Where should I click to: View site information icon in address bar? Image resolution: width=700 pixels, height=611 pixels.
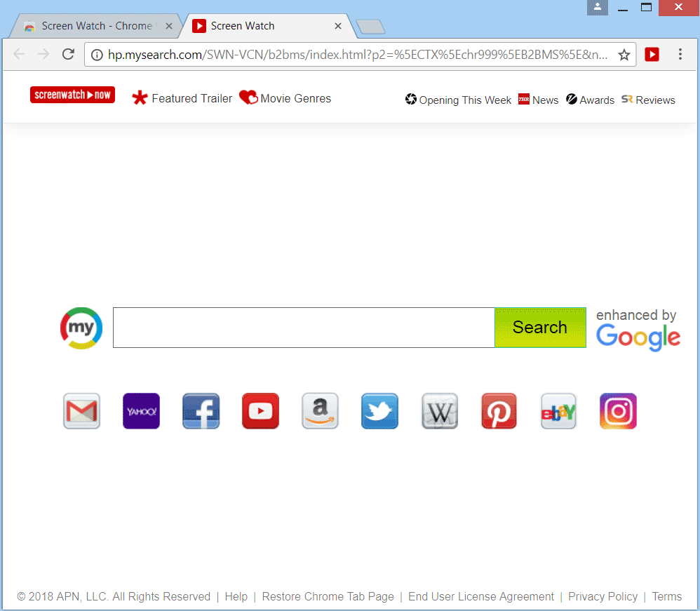click(x=97, y=55)
